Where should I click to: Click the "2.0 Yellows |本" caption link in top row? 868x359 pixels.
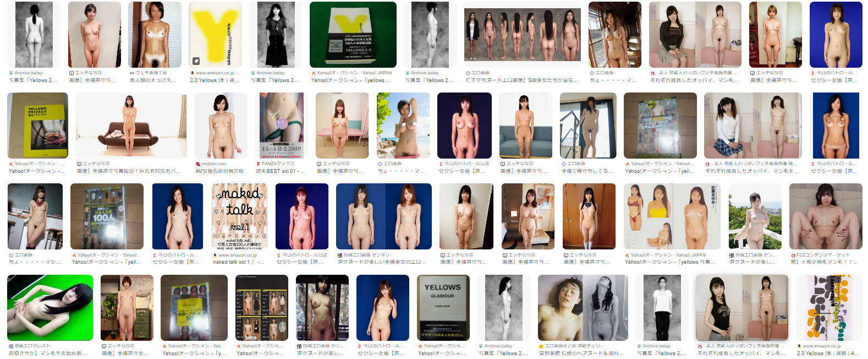[x=215, y=80]
